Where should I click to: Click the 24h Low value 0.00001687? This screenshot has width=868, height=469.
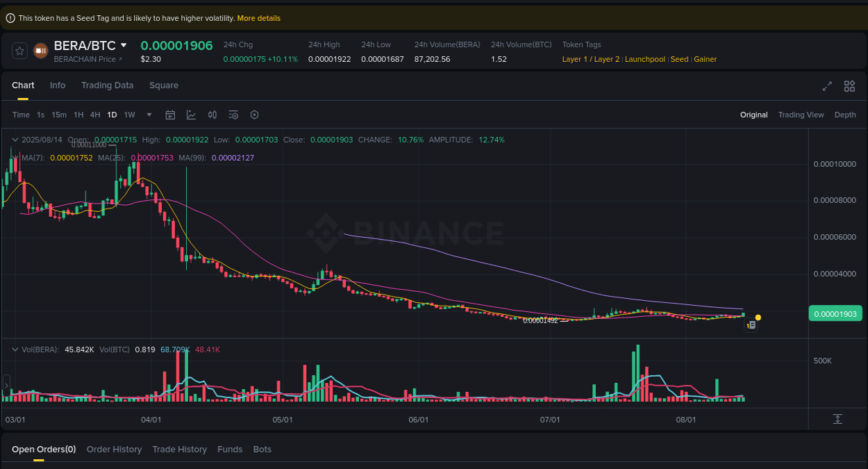[x=383, y=59]
